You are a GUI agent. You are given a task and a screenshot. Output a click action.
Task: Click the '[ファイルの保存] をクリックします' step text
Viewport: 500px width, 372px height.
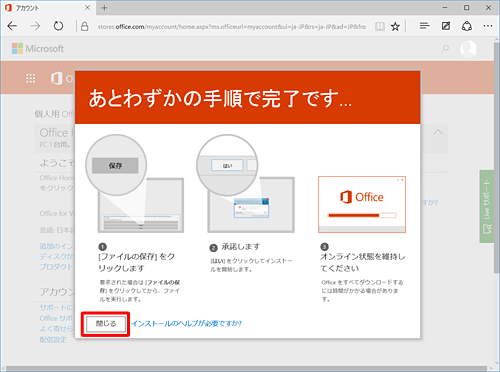tap(137, 262)
